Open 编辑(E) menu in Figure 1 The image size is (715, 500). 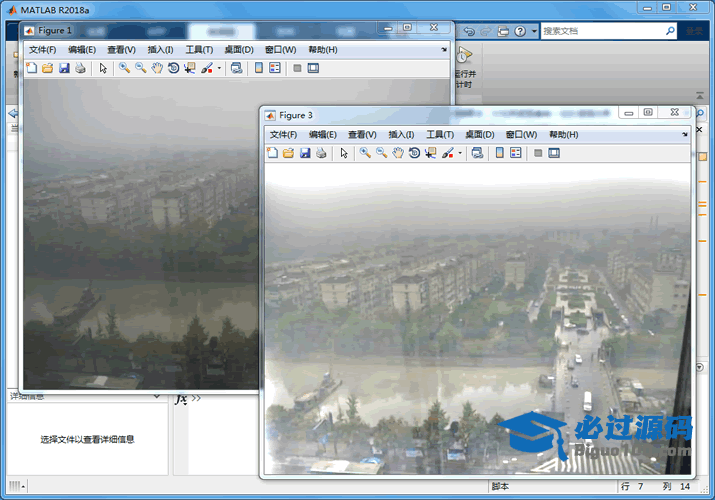[x=82, y=50]
